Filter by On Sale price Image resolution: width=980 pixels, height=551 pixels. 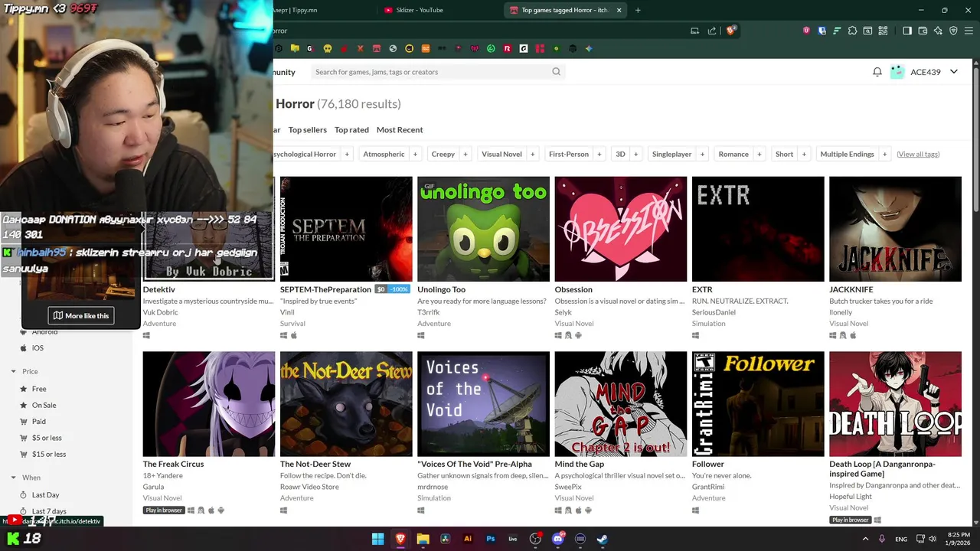pos(44,405)
